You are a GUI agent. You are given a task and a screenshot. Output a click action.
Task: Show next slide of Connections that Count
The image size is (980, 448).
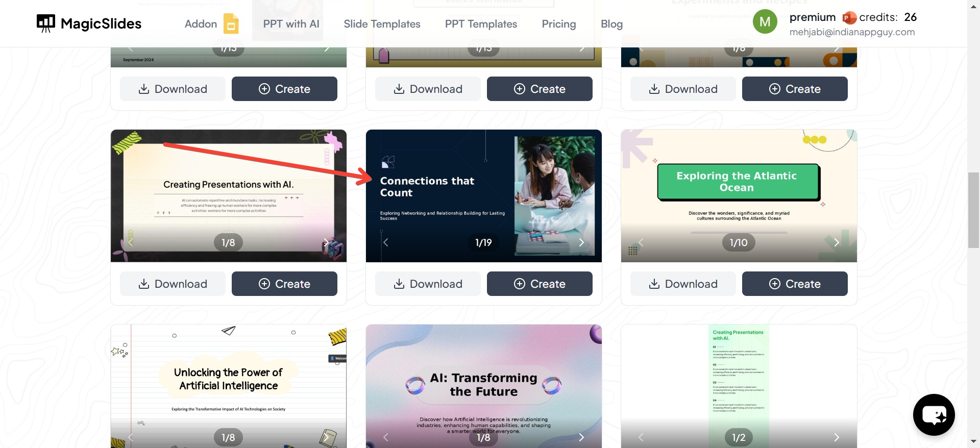pos(581,242)
